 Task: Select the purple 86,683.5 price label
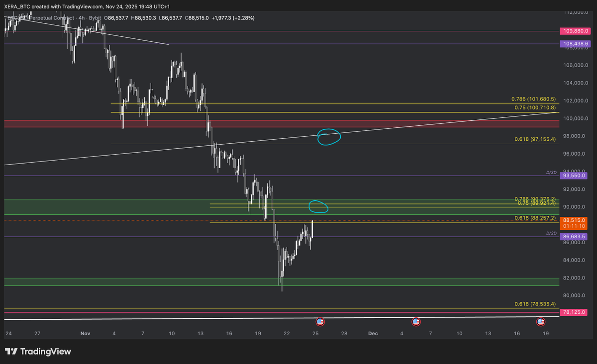click(575, 237)
